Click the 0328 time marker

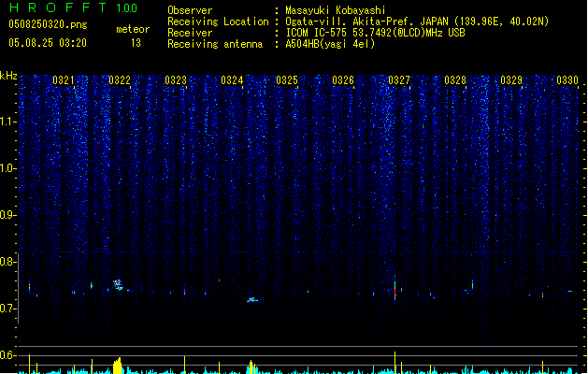click(455, 80)
